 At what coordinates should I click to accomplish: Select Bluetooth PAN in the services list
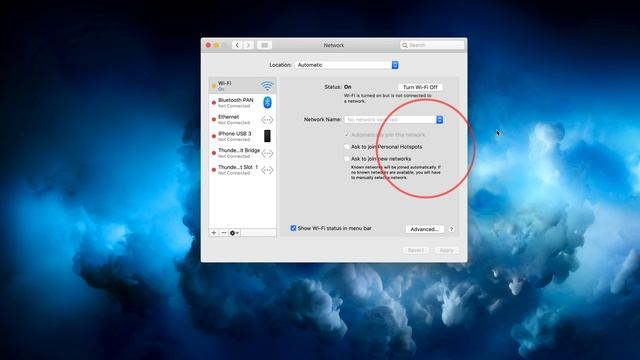tap(242, 102)
